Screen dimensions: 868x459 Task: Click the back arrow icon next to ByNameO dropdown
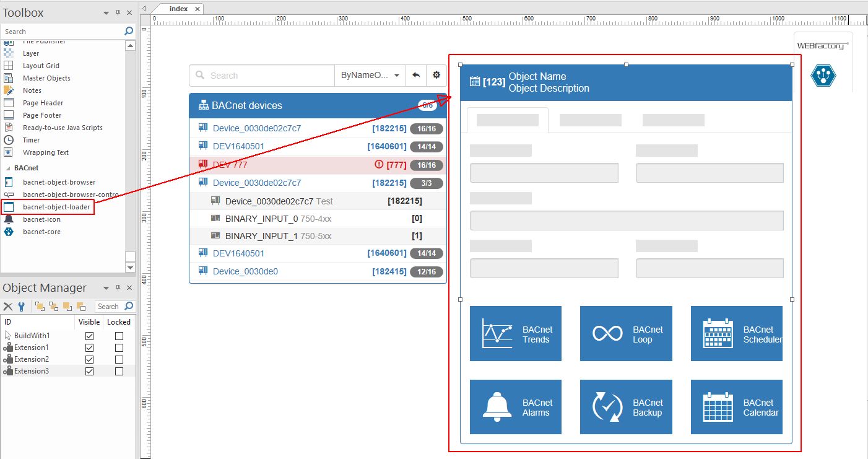(x=416, y=75)
